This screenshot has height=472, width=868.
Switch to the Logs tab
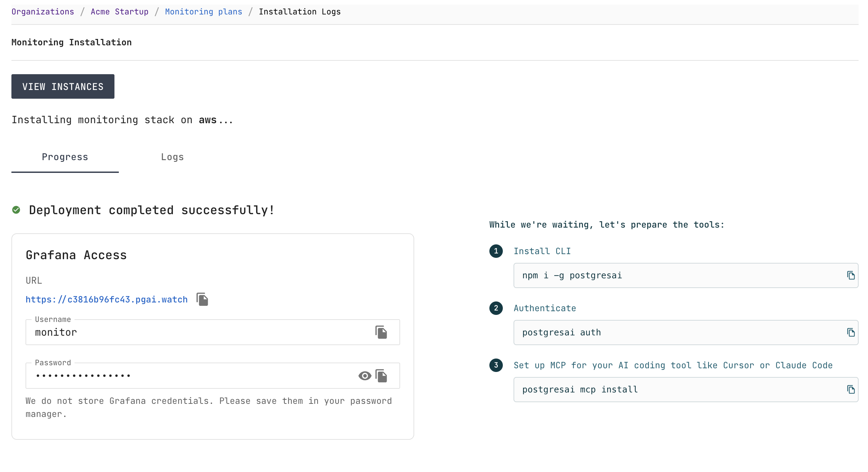(x=172, y=157)
